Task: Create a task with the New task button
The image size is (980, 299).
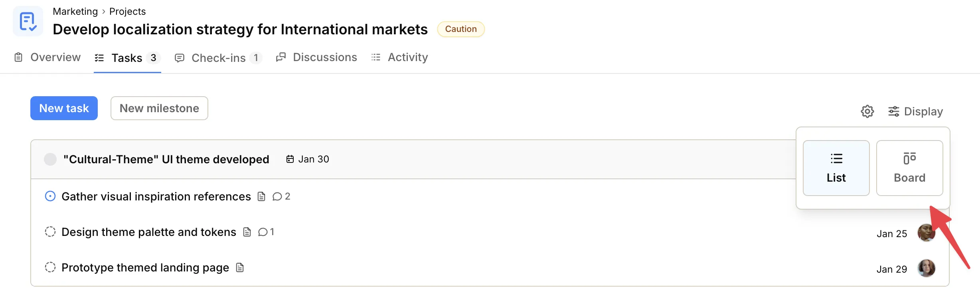Action: coord(64,108)
